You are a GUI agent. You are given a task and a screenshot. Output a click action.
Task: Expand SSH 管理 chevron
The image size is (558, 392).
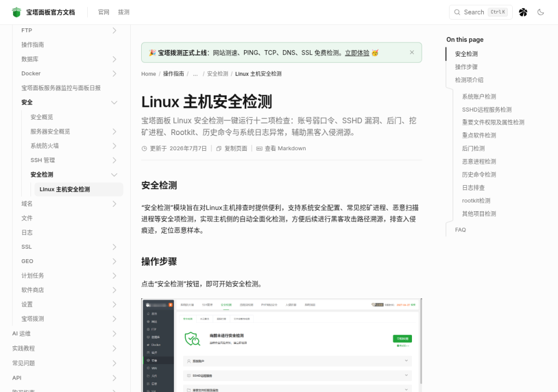coord(114,161)
